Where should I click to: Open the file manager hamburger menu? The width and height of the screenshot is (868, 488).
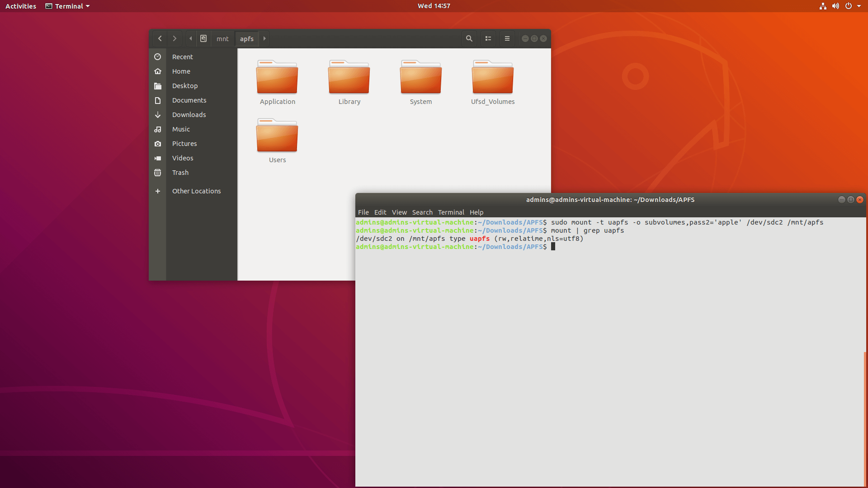[x=507, y=39]
